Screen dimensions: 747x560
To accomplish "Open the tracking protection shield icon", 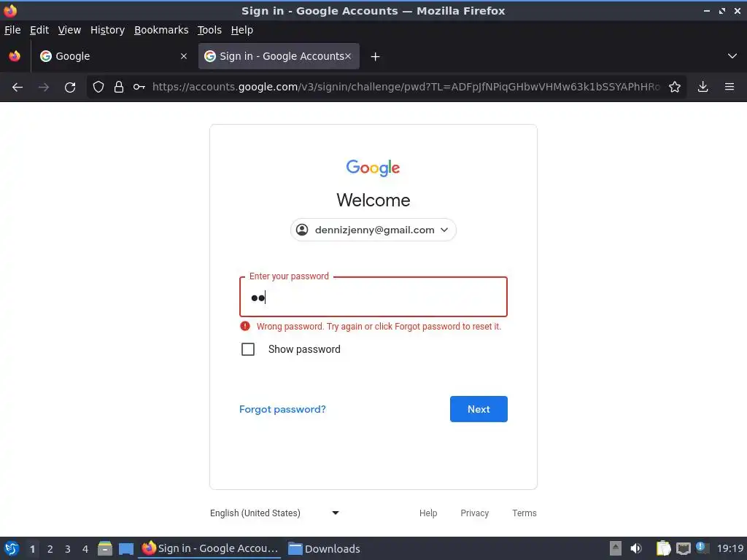I will [98, 87].
